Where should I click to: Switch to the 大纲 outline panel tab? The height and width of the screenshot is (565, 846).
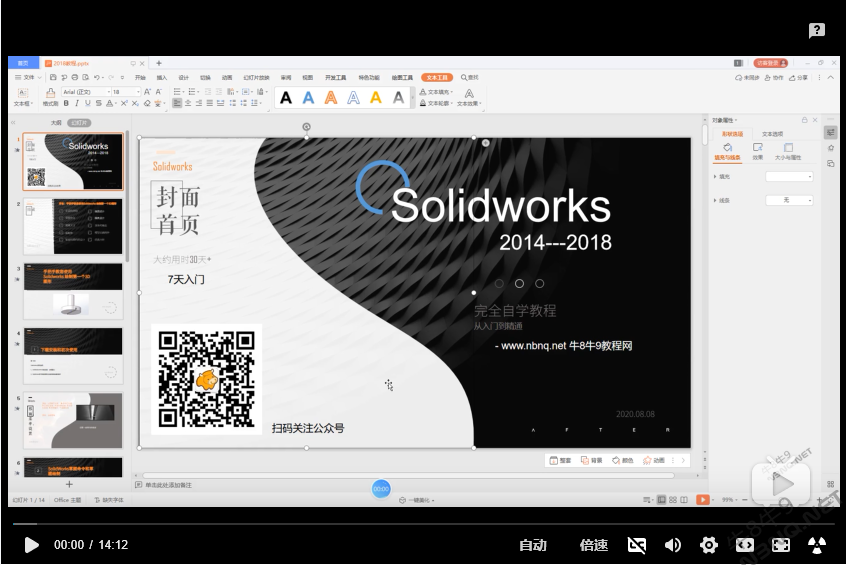pos(56,123)
